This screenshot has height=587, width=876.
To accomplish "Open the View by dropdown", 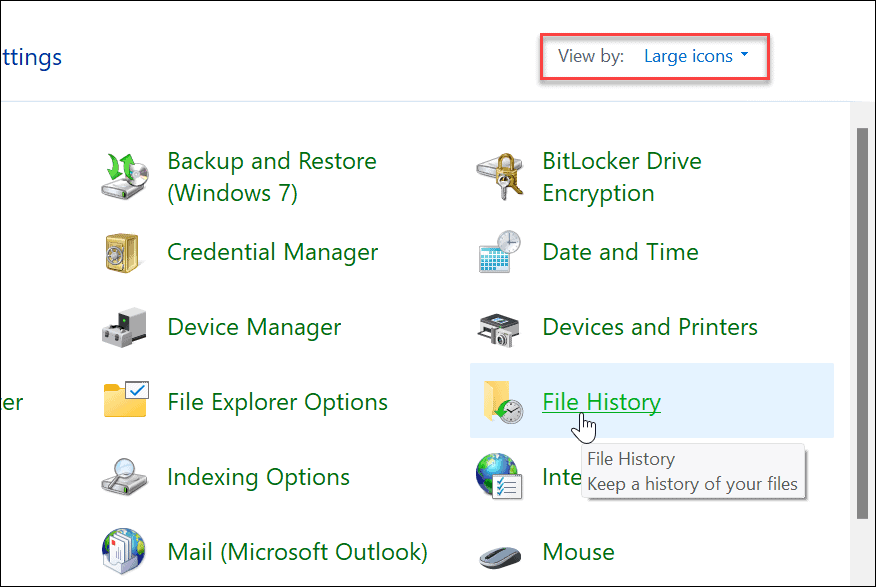I will (744, 56).
